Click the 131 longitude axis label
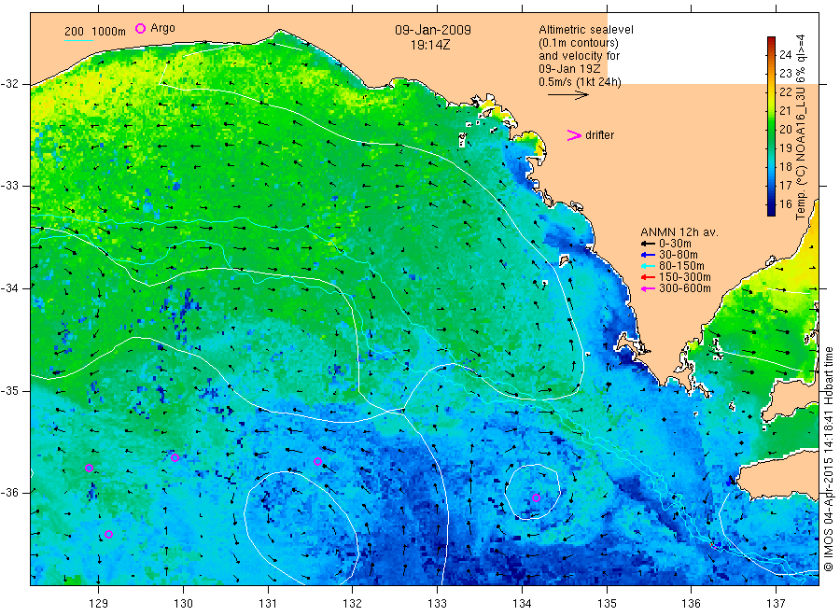 (x=268, y=604)
